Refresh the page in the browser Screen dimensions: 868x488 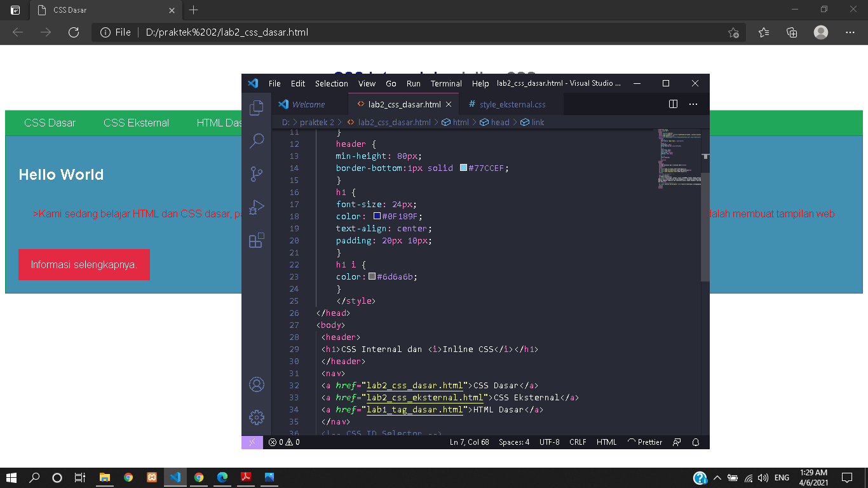[x=72, y=32]
